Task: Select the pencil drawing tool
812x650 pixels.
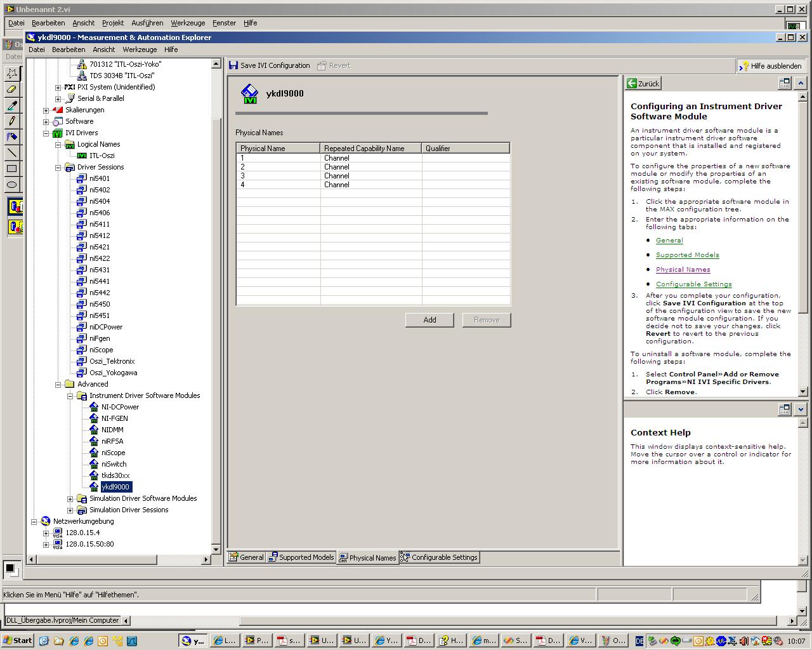Action: (11, 121)
